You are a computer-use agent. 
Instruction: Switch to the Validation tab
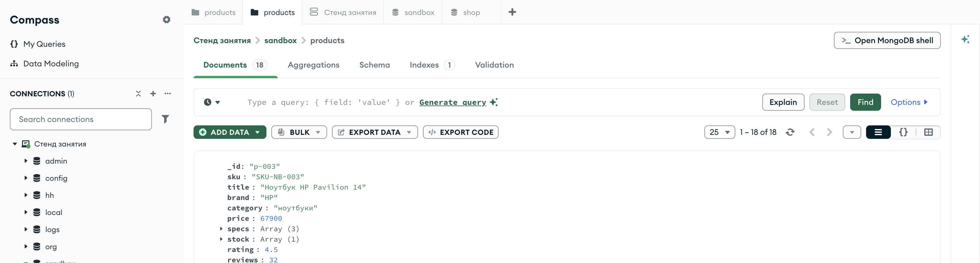pyautogui.click(x=494, y=65)
